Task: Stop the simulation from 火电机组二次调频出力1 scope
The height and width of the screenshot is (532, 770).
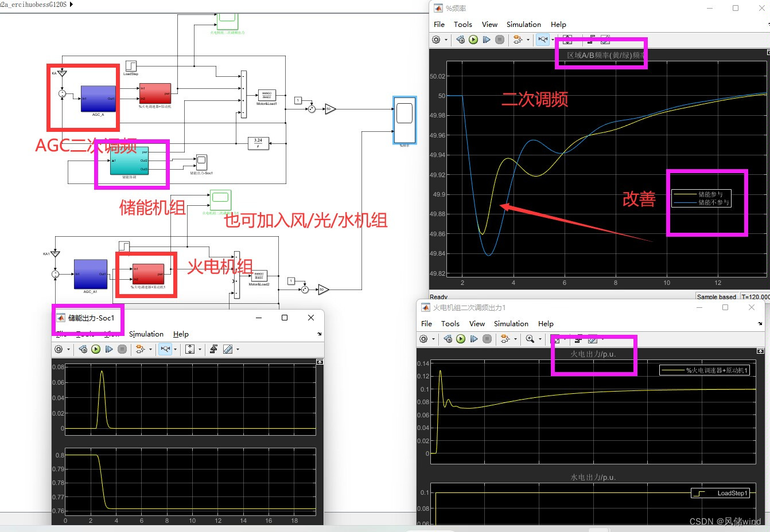Action: click(487, 339)
